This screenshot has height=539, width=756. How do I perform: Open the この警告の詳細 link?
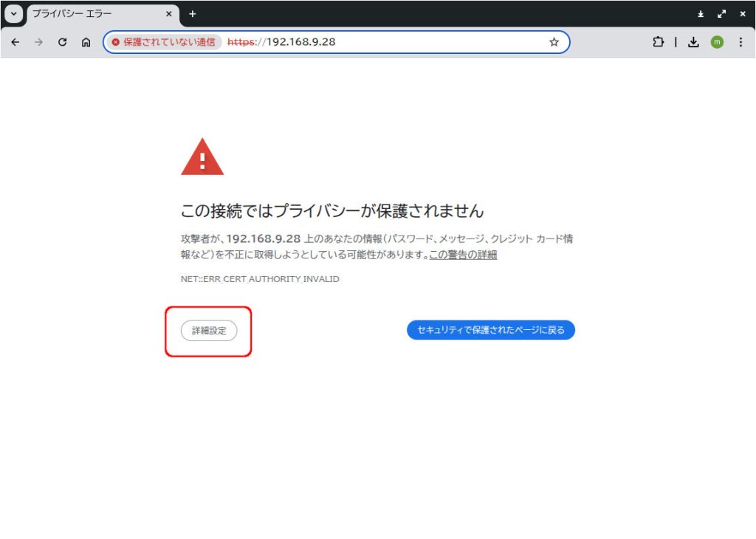pyautogui.click(x=463, y=255)
